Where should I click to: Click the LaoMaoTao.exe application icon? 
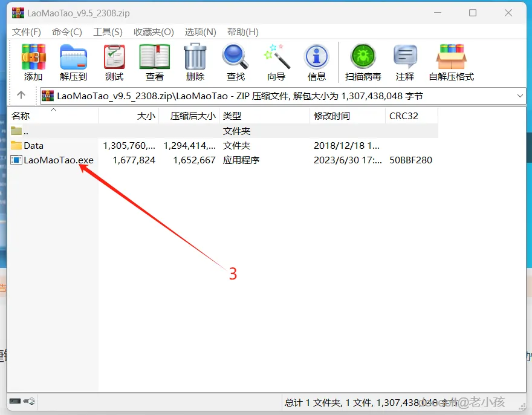coord(16,160)
